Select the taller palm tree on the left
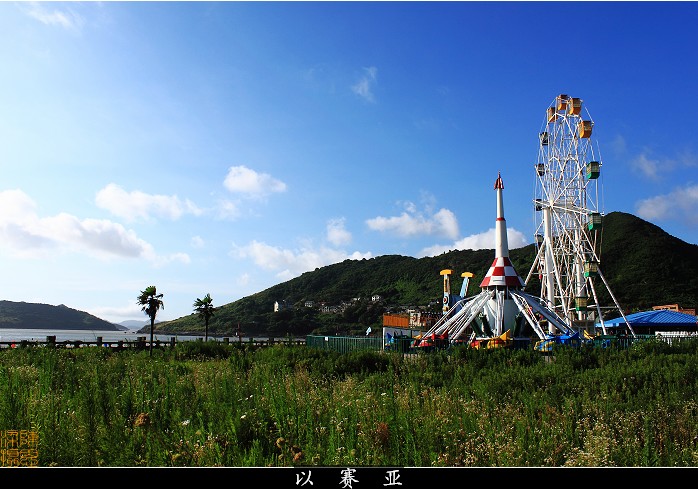The image size is (698, 489). coord(150,302)
